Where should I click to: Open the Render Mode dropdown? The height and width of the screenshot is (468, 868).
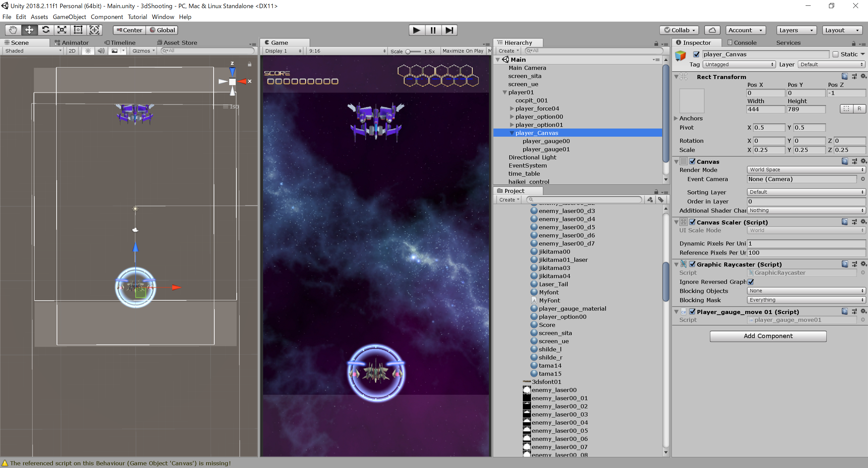[x=806, y=170]
